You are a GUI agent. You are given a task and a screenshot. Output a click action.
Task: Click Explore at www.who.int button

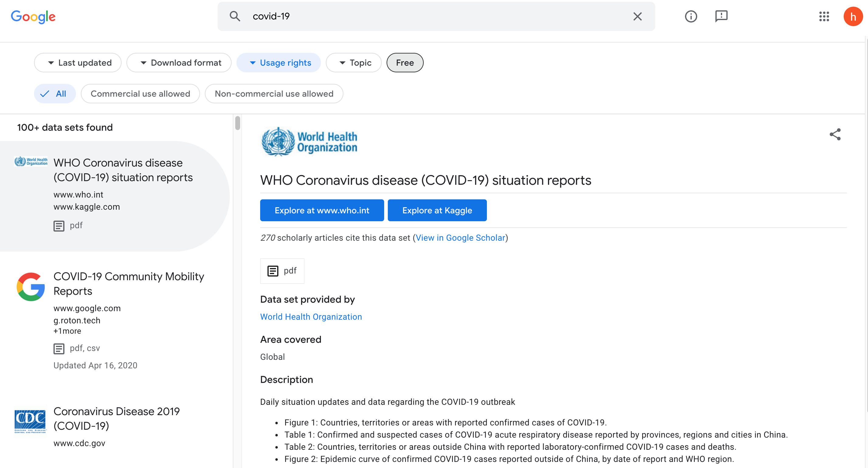pyautogui.click(x=322, y=210)
